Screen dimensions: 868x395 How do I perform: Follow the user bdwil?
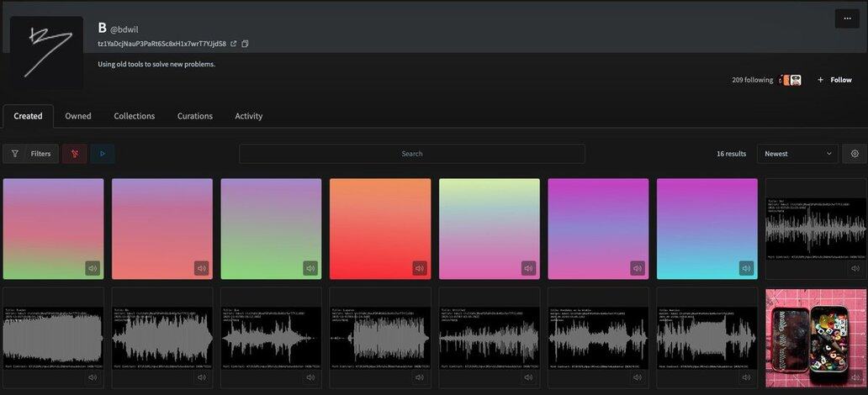[834, 80]
